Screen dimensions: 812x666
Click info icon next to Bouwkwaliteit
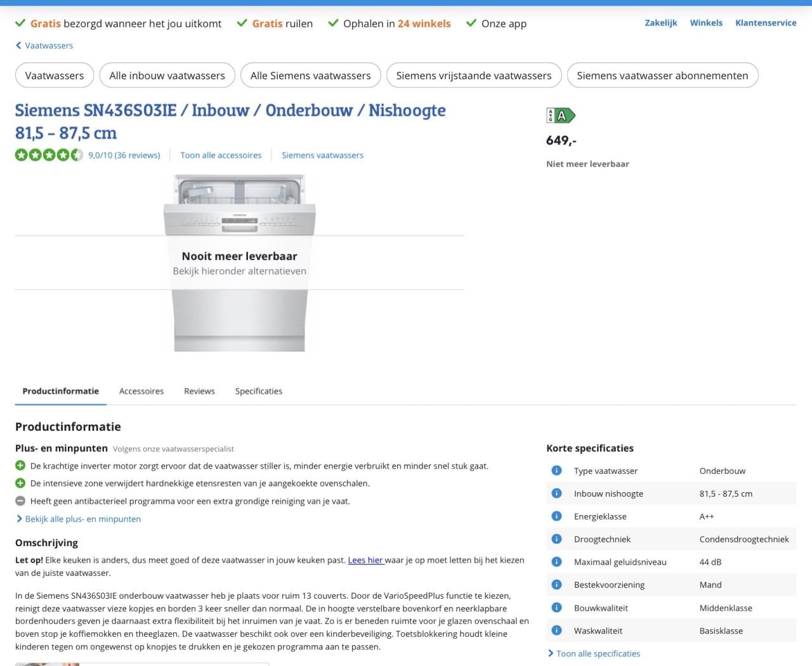(556, 608)
